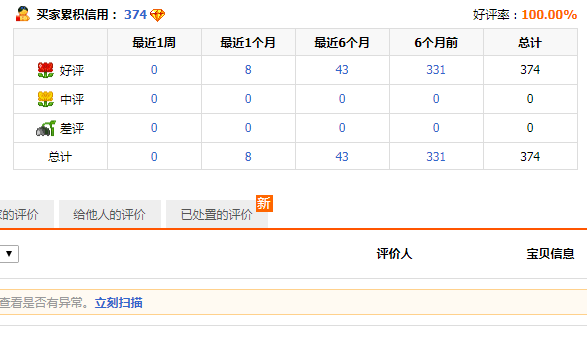Open 中评 count 0 for 6个月前

coord(436,98)
